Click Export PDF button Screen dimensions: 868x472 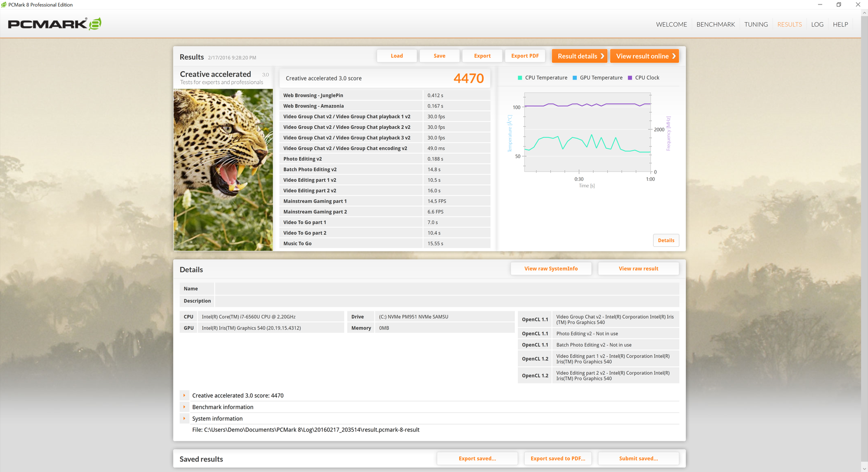tap(525, 56)
